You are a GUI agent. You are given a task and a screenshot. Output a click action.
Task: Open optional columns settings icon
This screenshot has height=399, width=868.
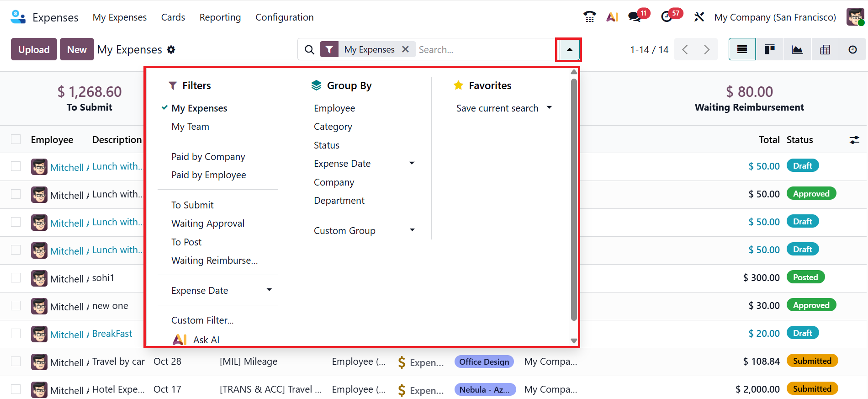(x=854, y=140)
